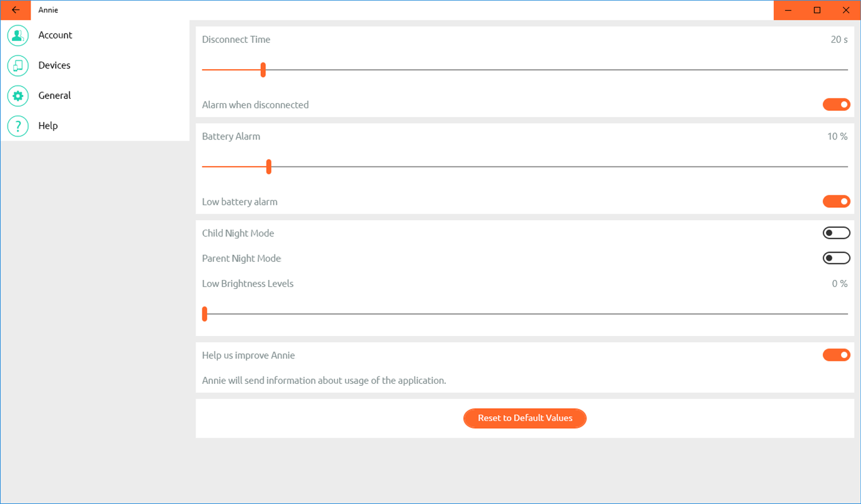Open the General settings label
The height and width of the screenshot is (504, 861).
55,96
